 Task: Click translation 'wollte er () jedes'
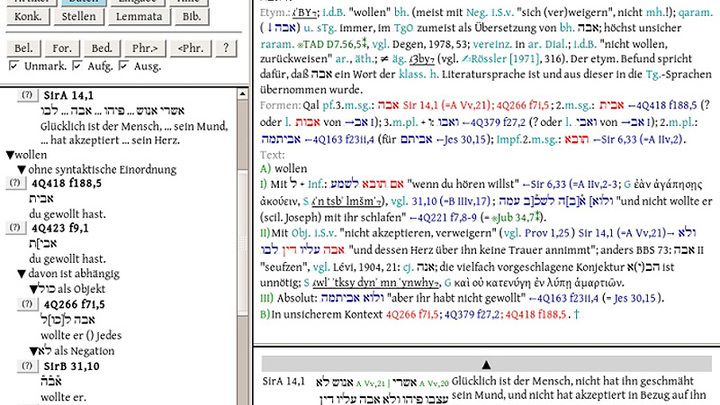tap(81, 335)
